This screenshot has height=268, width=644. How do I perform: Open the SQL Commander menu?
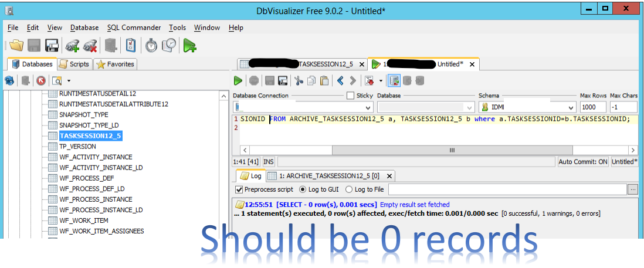click(x=134, y=28)
